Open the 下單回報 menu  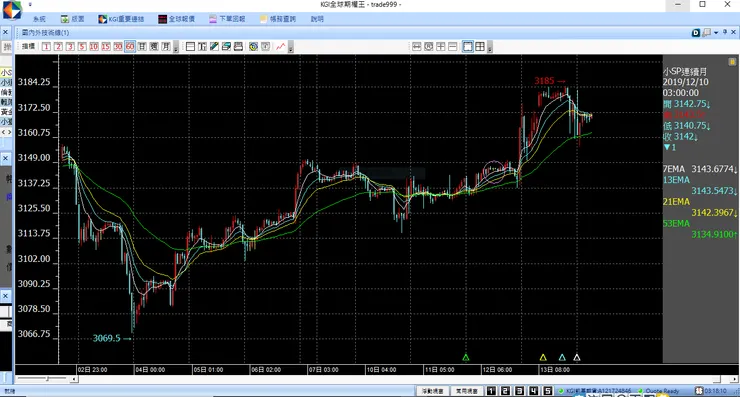(x=227, y=19)
